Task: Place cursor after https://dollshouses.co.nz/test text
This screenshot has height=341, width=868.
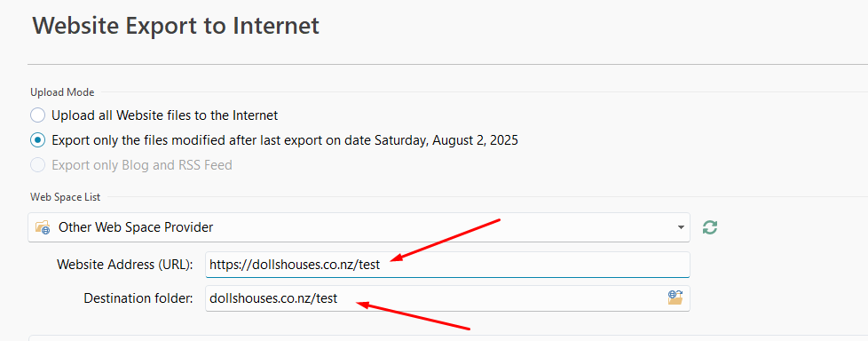Action: pos(382,265)
